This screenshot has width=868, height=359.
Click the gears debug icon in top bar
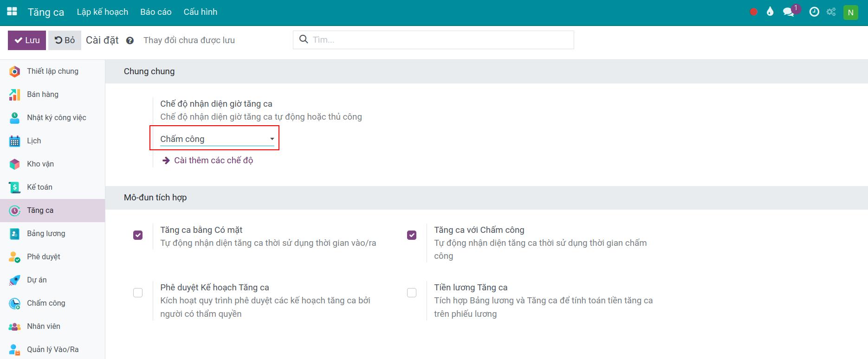[831, 12]
